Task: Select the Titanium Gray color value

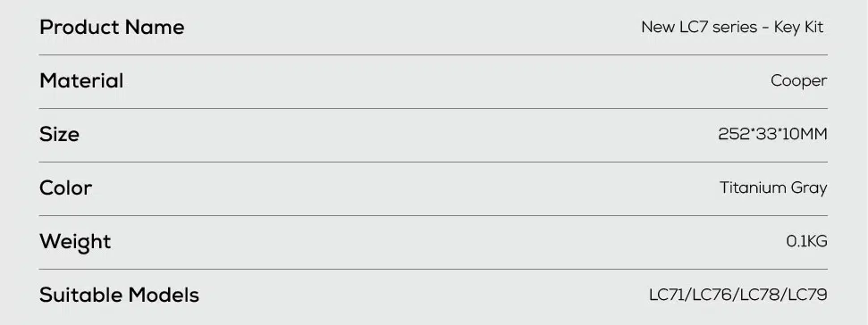Action: (x=773, y=187)
